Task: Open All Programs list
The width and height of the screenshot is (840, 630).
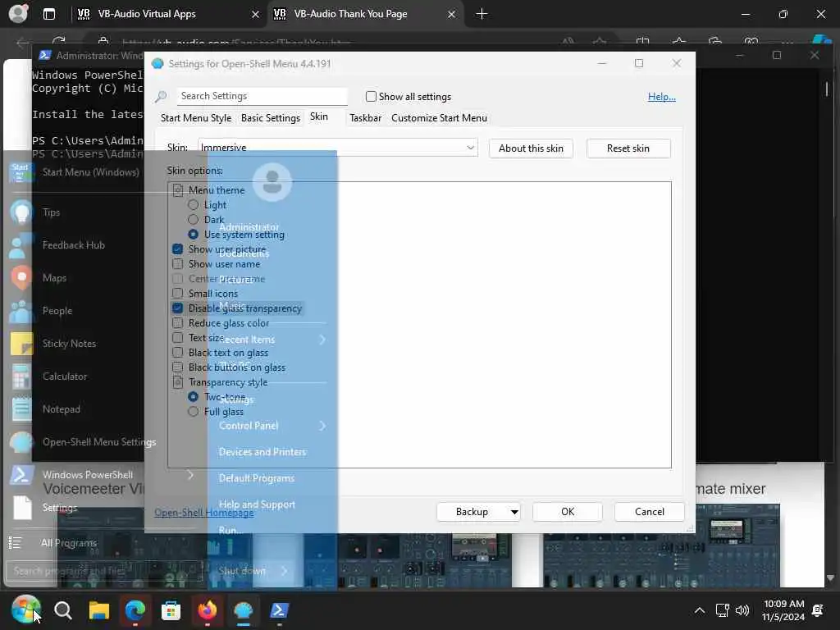Action: (69, 543)
